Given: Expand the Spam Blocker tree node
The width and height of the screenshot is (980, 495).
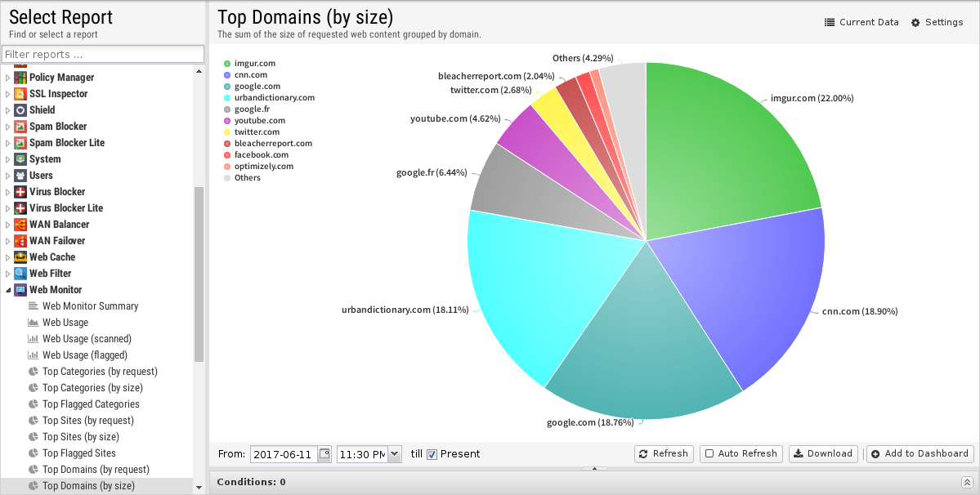Looking at the screenshot, I should point(7,126).
